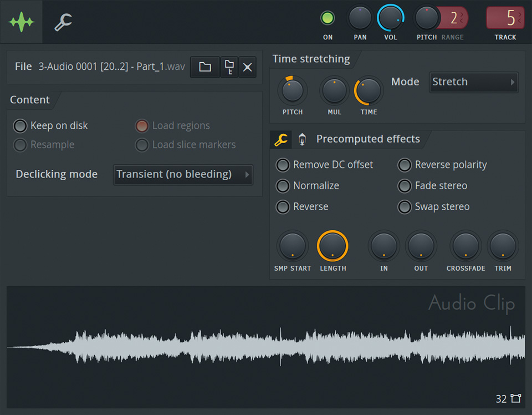Click the VOL knob

(x=391, y=18)
